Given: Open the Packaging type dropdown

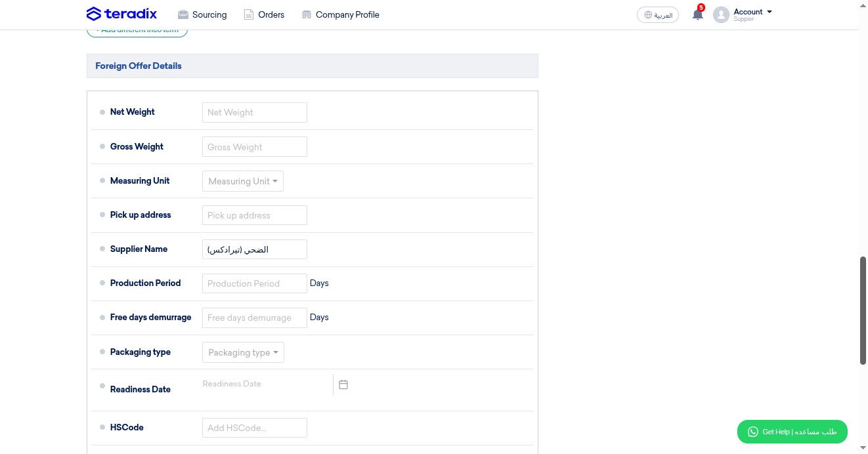Looking at the screenshot, I should [x=243, y=352].
